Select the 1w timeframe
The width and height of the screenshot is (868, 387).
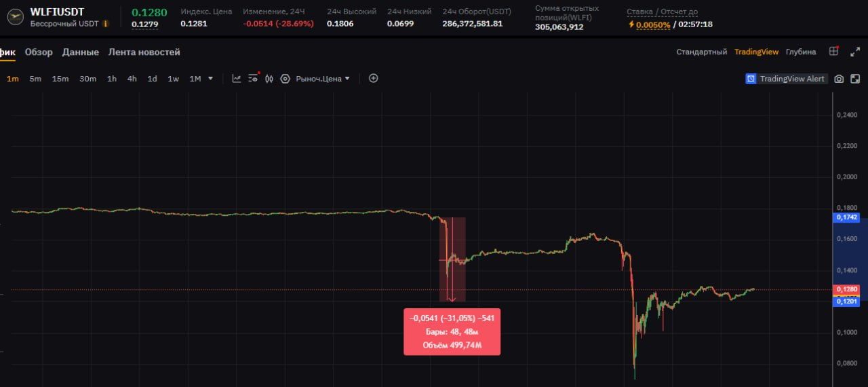pyautogui.click(x=174, y=79)
